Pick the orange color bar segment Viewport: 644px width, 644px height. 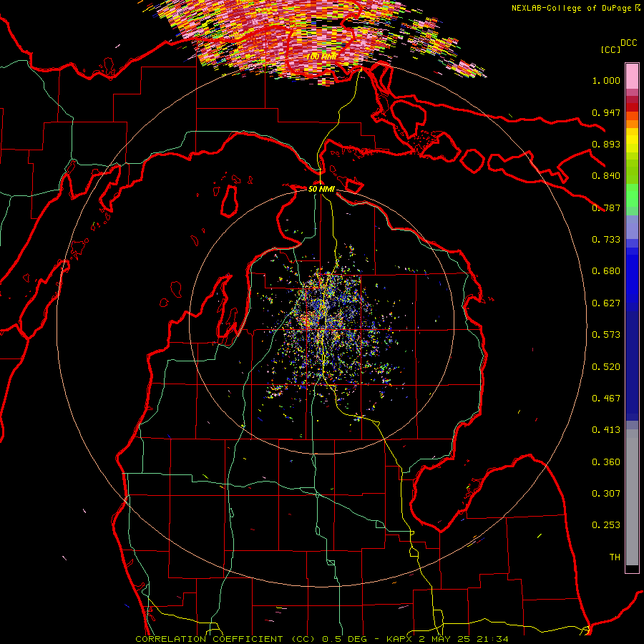632,124
